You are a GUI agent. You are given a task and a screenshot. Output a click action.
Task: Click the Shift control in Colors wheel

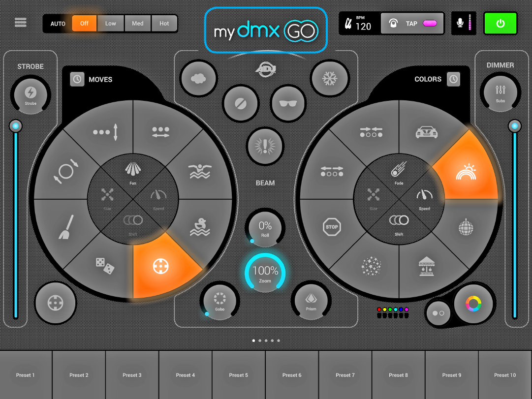(399, 225)
